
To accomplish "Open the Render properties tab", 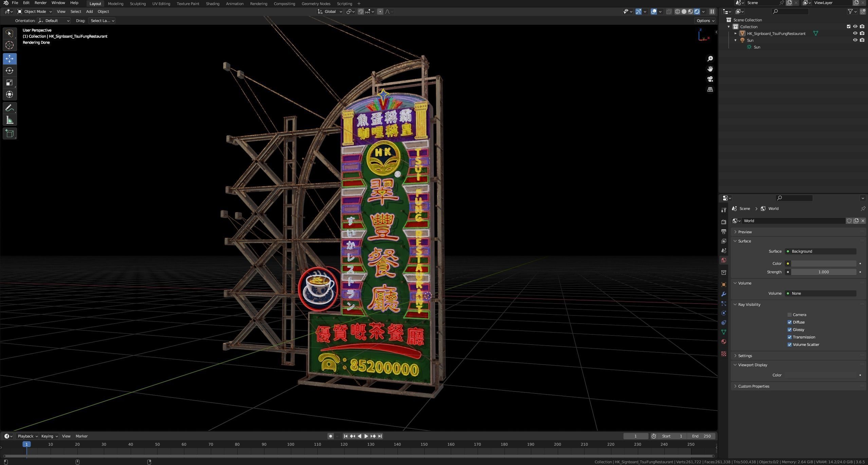I will (723, 222).
